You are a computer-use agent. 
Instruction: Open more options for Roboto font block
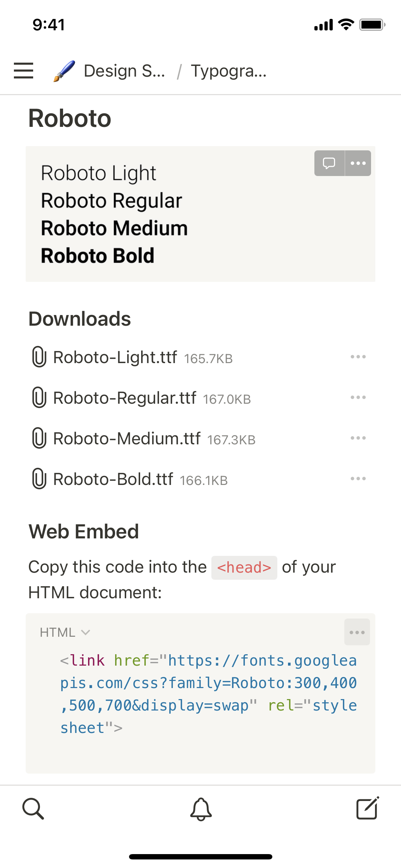(x=358, y=163)
